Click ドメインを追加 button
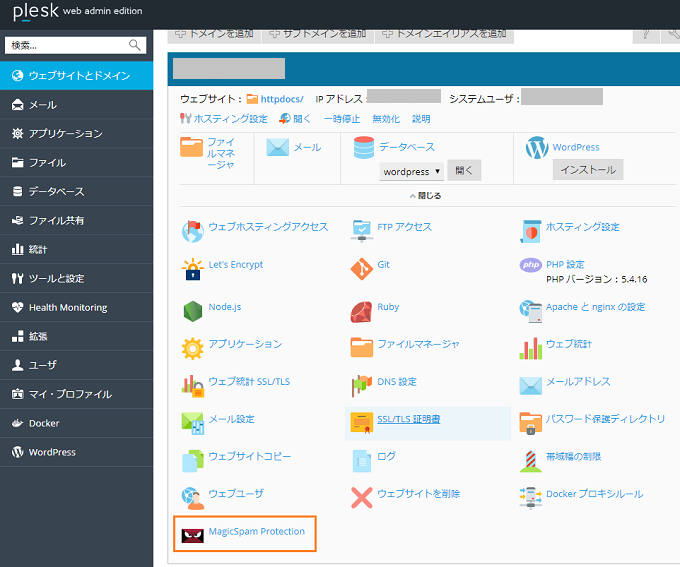This screenshot has height=567, width=680. [214, 35]
